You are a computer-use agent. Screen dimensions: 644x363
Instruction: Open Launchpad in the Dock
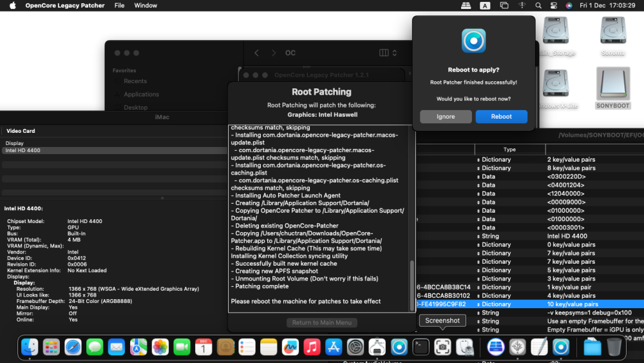coord(52,348)
